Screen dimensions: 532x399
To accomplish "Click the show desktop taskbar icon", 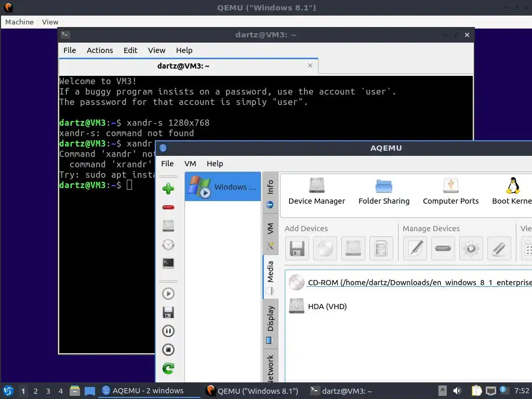I will click(89, 391).
